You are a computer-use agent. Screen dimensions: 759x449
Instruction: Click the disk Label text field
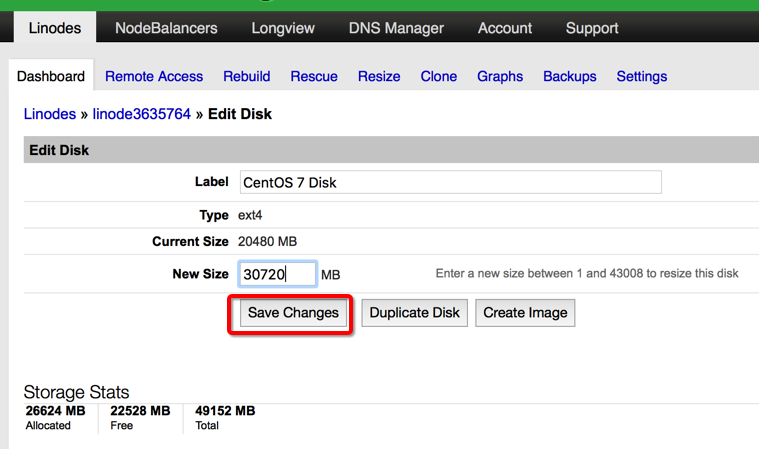(450, 182)
